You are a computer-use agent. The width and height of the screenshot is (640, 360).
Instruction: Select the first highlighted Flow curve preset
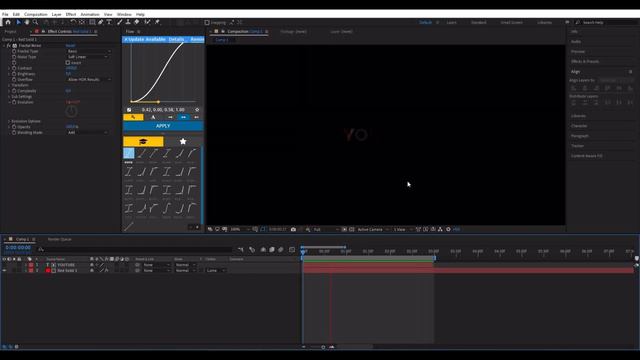tap(129, 153)
